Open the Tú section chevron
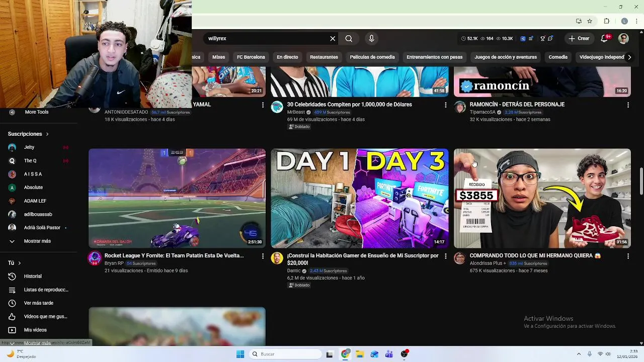This screenshot has height=362, width=644. 20,263
